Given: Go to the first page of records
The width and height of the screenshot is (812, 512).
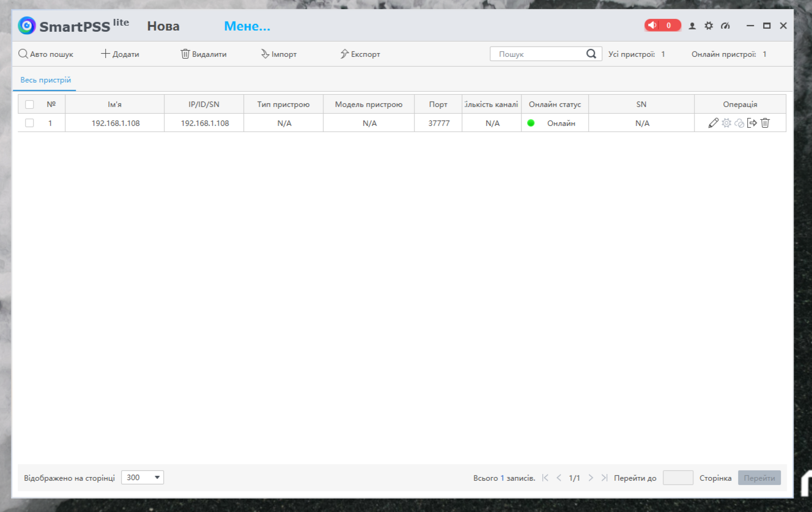Looking at the screenshot, I should (545, 478).
